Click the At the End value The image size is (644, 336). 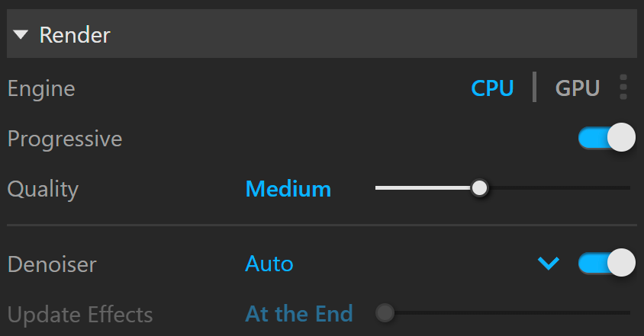[x=298, y=314]
